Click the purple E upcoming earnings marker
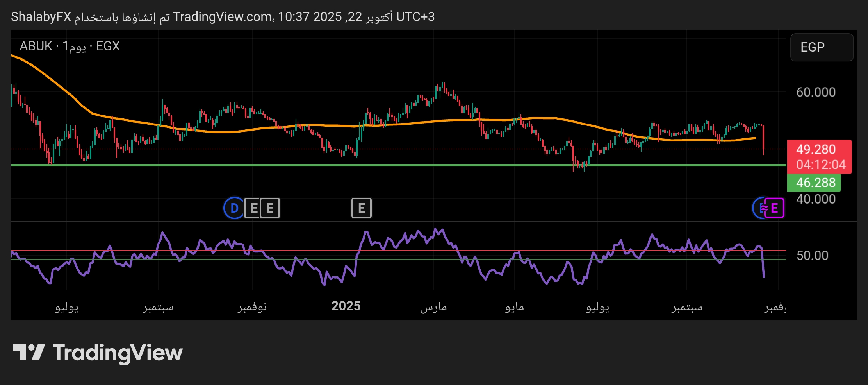868x385 pixels. click(775, 208)
